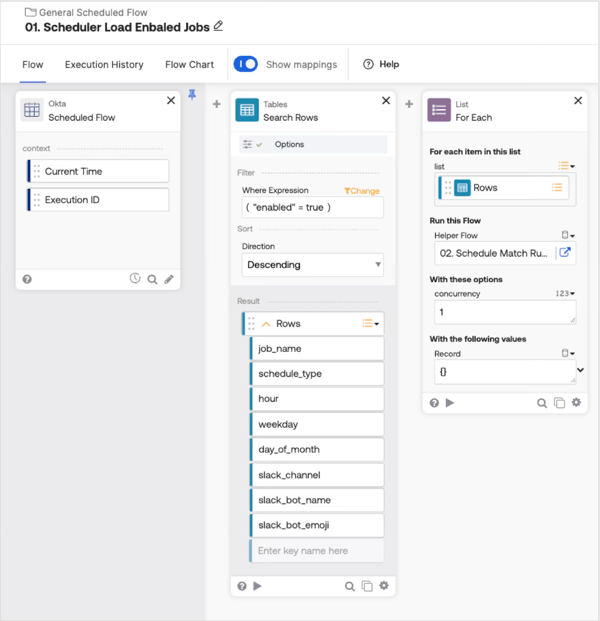Open help on the For Each card
Screen dimensions: 600x621
(x=434, y=403)
